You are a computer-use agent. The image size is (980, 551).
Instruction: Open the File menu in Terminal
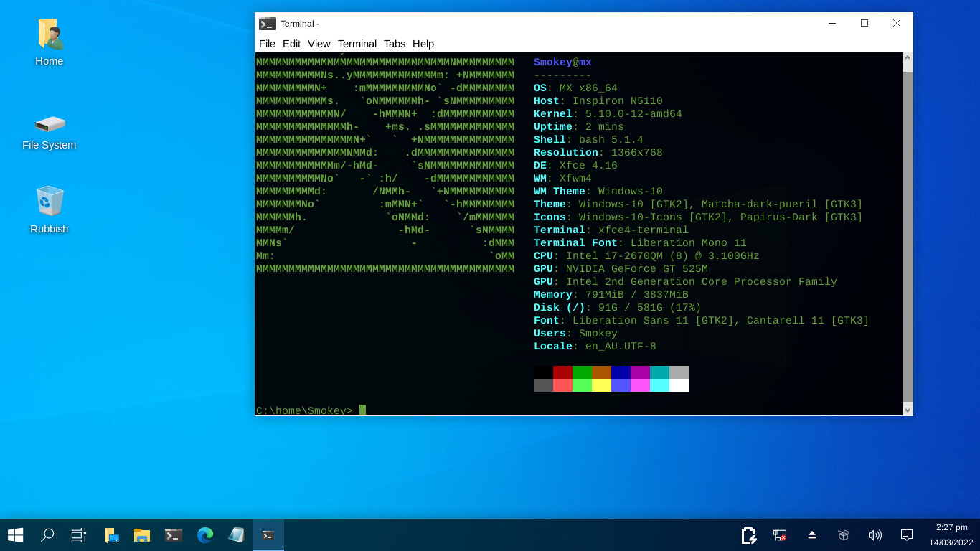(x=267, y=44)
